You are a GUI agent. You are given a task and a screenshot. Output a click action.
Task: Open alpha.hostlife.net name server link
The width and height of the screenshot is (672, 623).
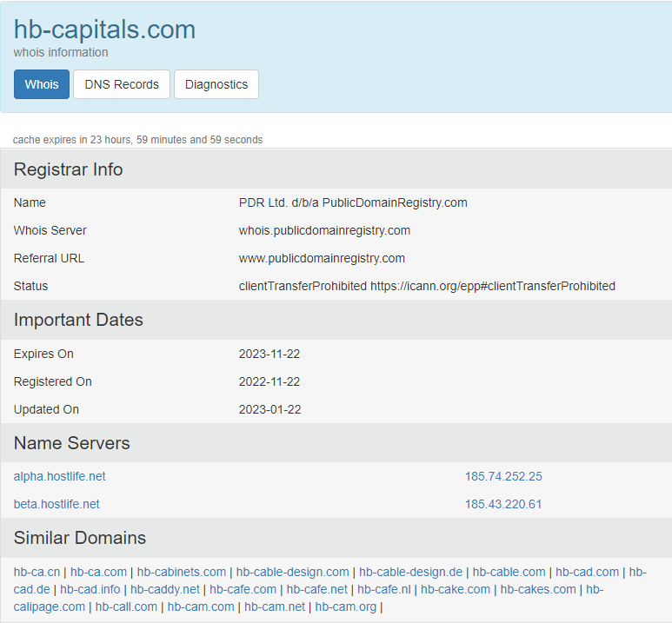[60, 476]
